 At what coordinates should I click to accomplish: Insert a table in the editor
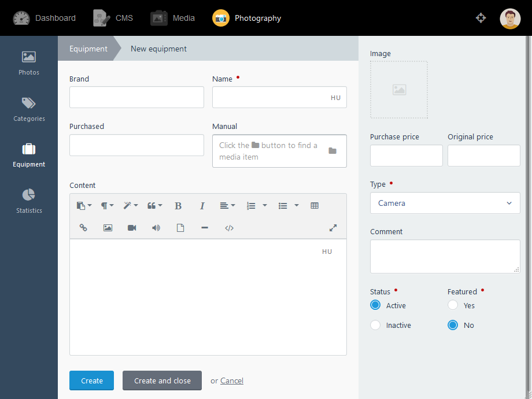click(315, 206)
